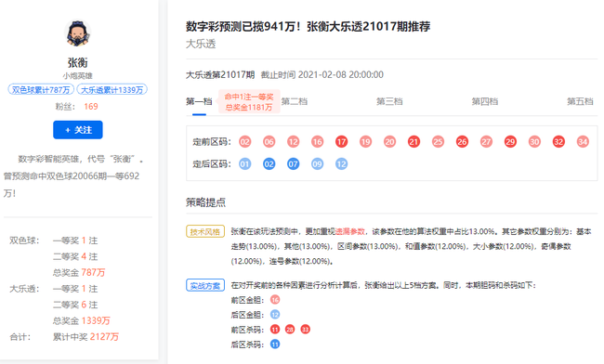Open the 大乐透累计1339万 badge
The image size is (604, 364).
(112, 90)
